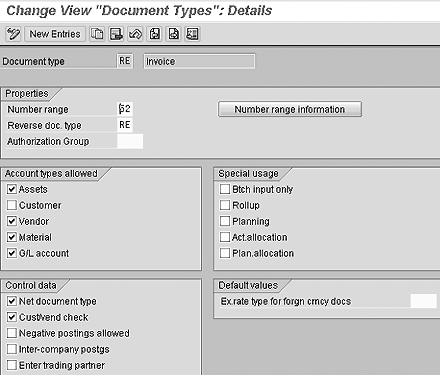Uncheck Cust/vend check checkbox
The width and height of the screenshot is (440, 375).
pyautogui.click(x=12, y=317)
